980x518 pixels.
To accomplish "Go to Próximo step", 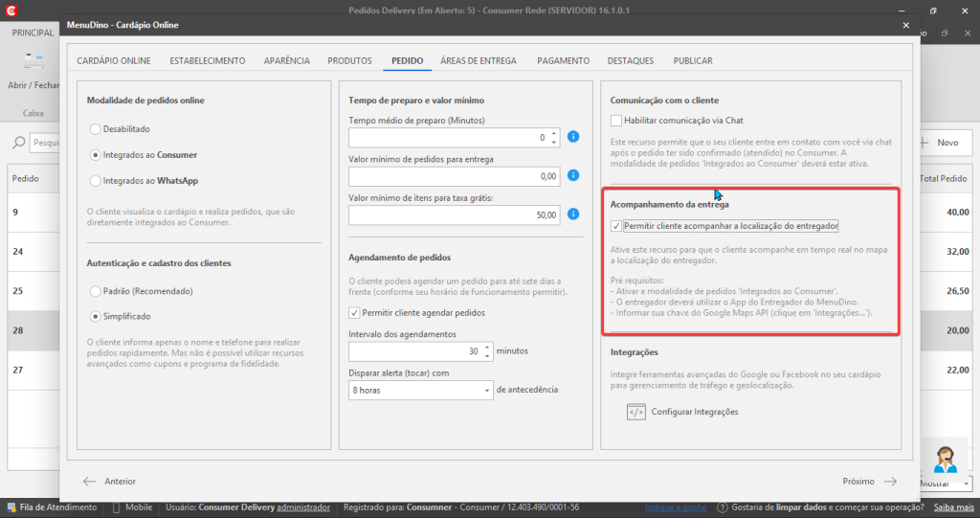I will 858,481.
